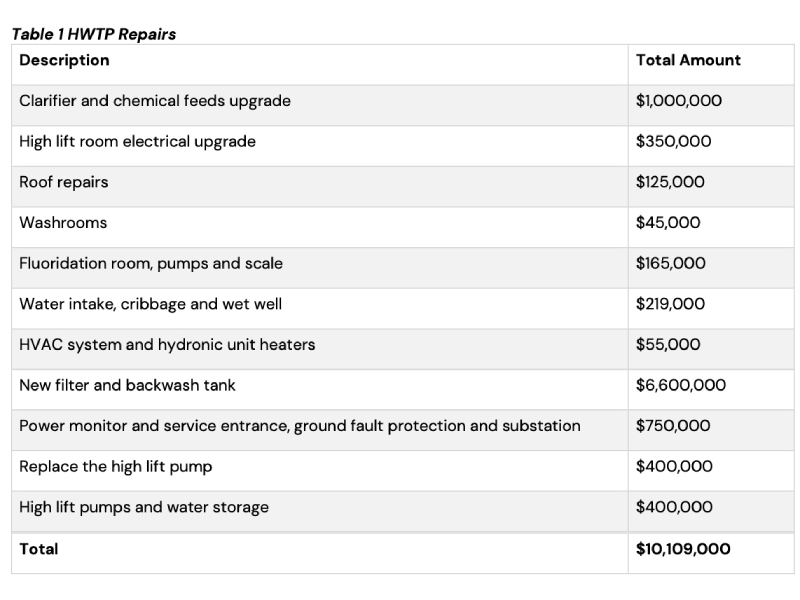
Task: Select New filter and backwash tank cell
Action: click(127, 385)
